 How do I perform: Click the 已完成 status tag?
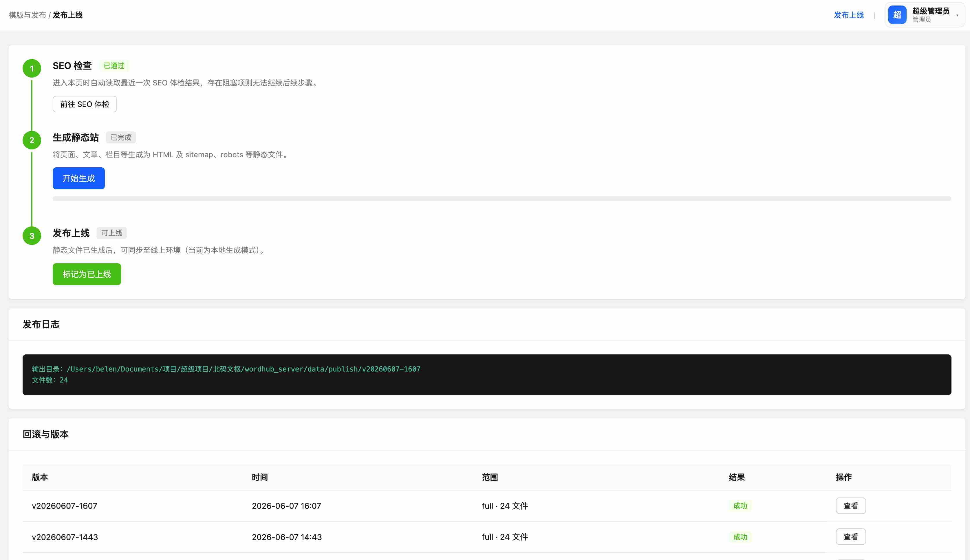[x=121, y=137]
